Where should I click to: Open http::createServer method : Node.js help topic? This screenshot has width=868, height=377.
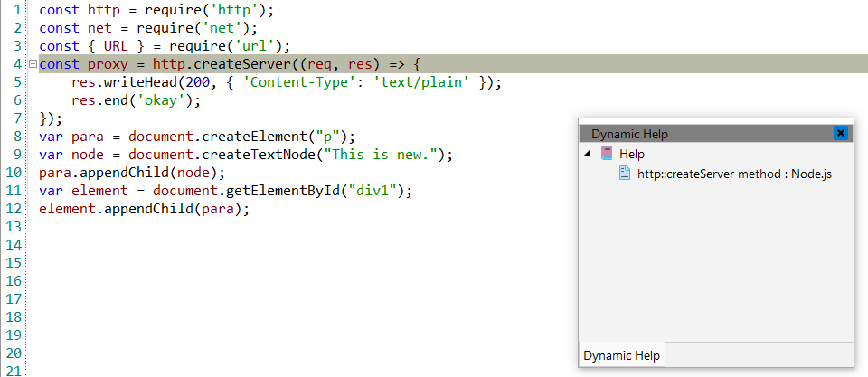click(734, 174)
